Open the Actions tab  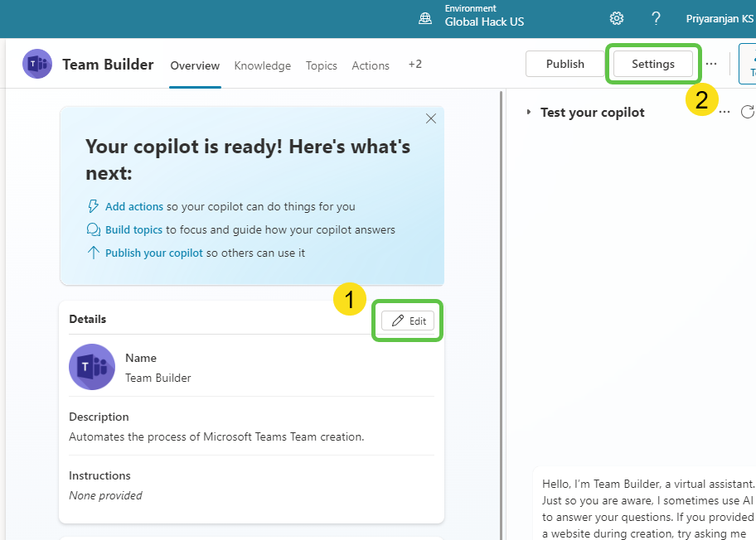click(370, 65)
